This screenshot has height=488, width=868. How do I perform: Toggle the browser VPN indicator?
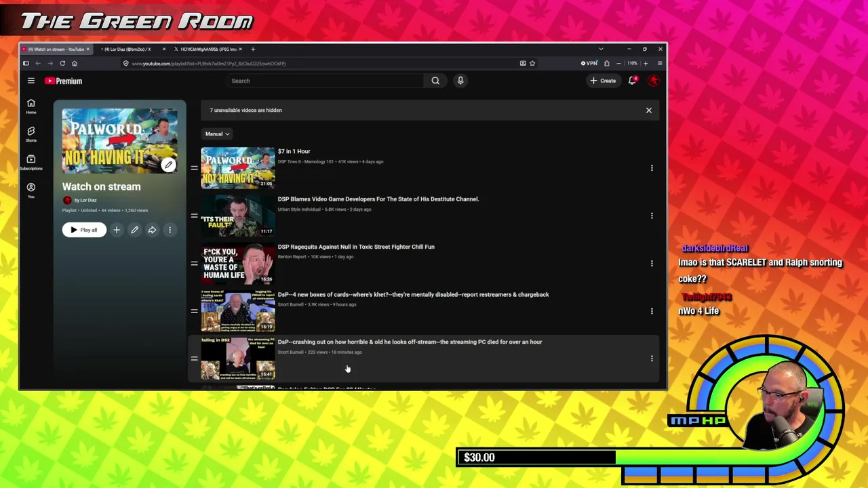(x=589, y=63)
